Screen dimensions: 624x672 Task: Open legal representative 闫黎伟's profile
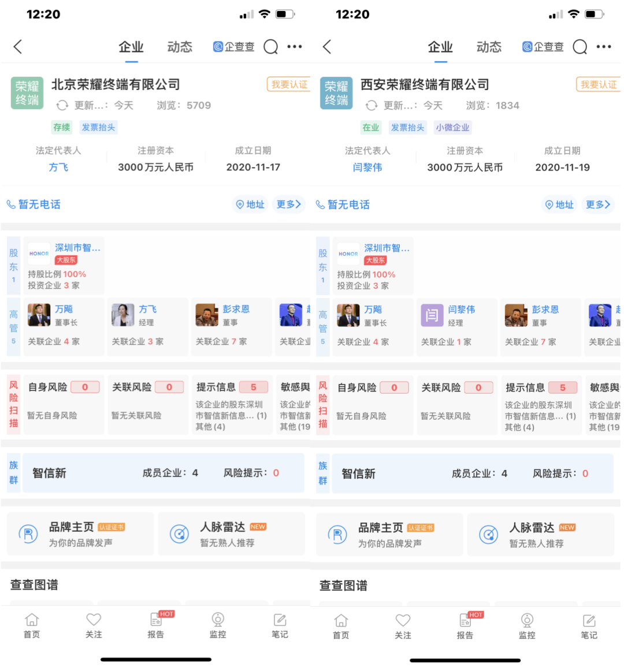click(x=367, y=167)
